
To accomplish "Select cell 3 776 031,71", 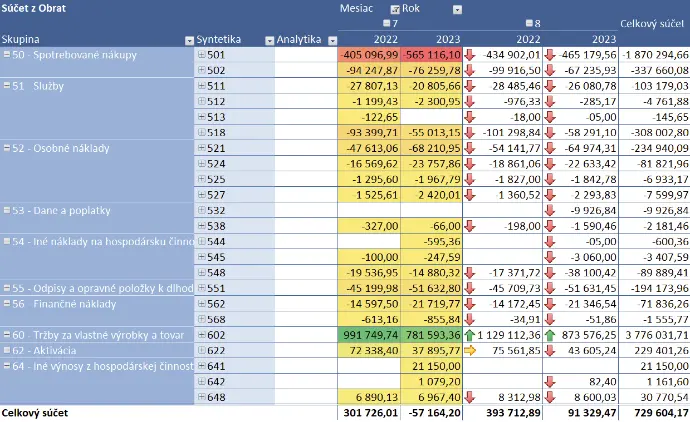I will coord(654,335).
